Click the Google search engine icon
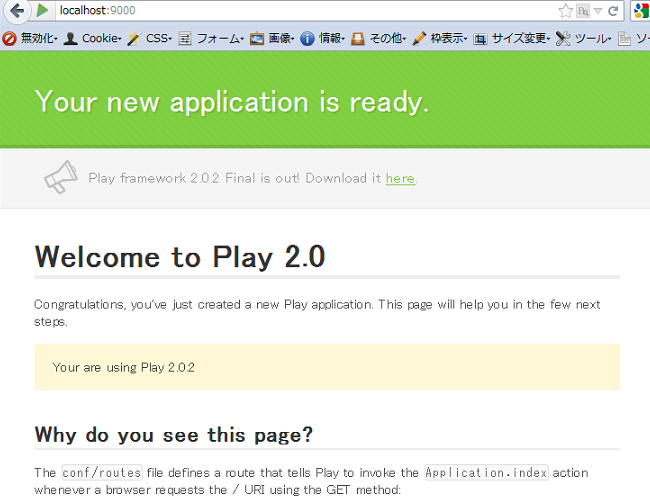650x502 pixels. pos(641,11)
